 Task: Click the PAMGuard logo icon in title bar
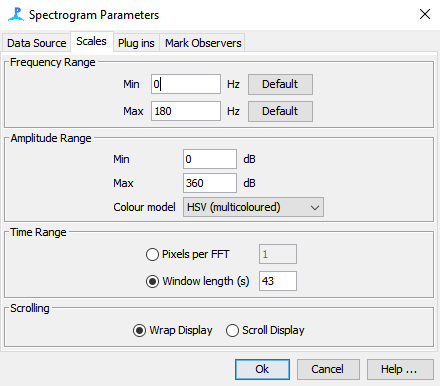16,14
